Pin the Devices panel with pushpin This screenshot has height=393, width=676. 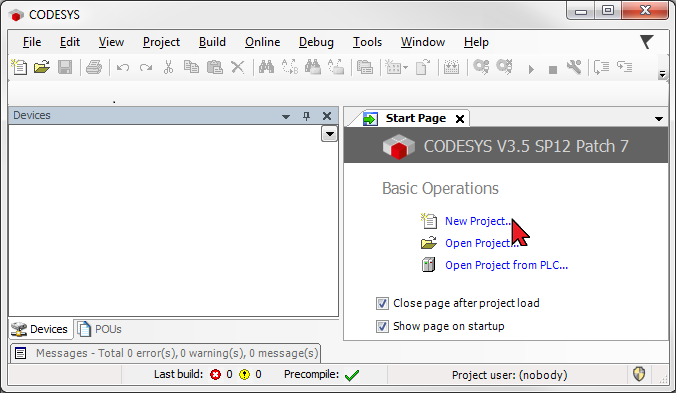click(307, 116)
